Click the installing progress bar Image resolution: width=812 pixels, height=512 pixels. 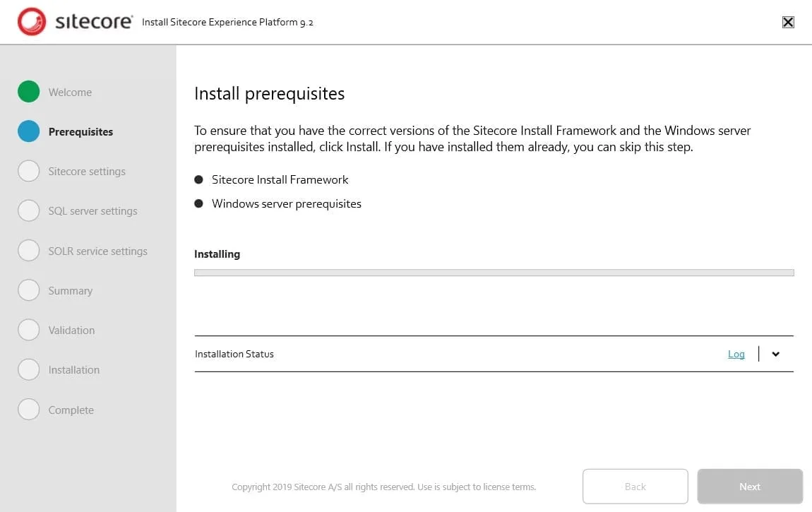point(494,272)
